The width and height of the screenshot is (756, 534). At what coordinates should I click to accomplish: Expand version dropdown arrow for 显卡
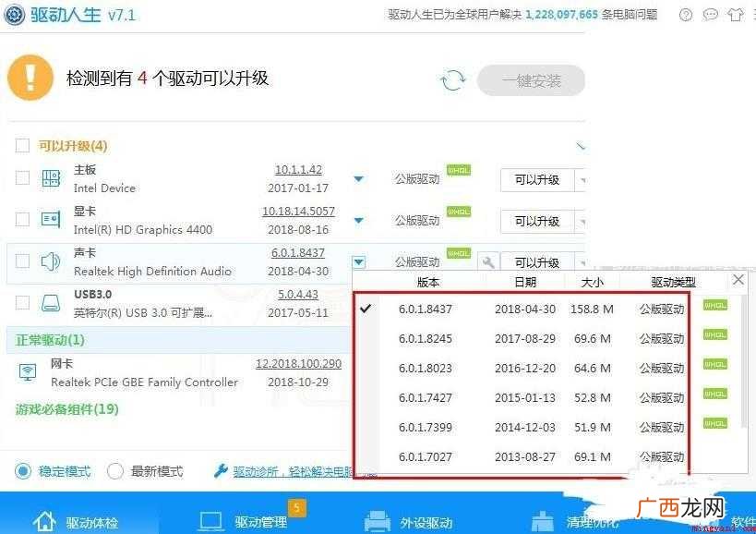358,221
